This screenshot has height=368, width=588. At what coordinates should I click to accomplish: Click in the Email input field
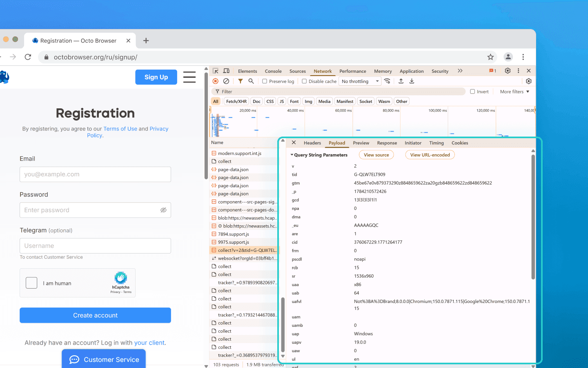[x=95, y=174]
